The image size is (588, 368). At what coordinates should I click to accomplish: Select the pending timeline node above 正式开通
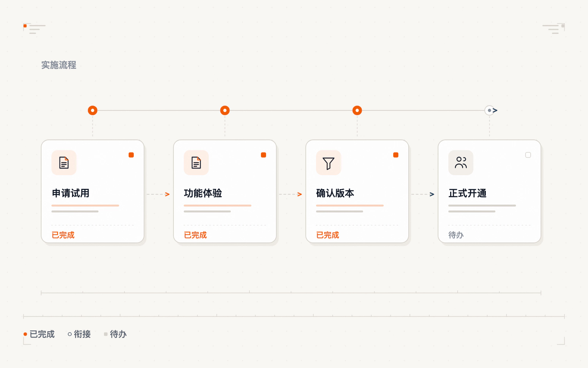click(490, 110)
